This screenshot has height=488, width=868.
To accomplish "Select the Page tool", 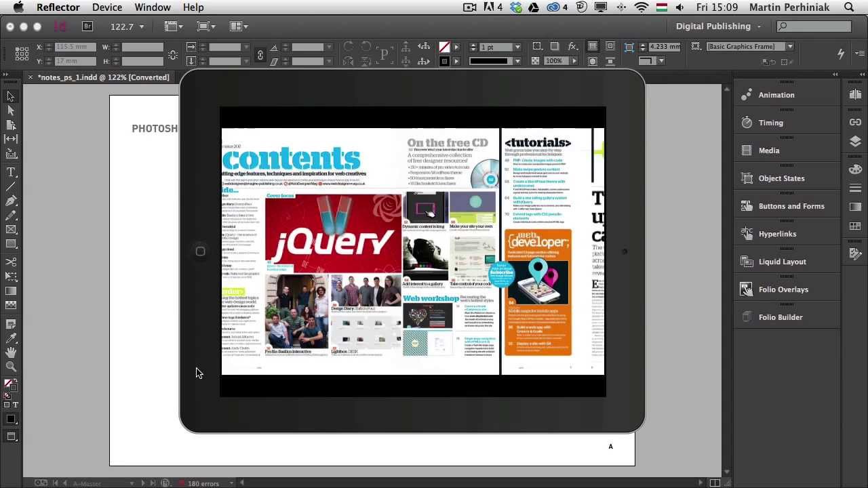I will (x=11, y=125).
